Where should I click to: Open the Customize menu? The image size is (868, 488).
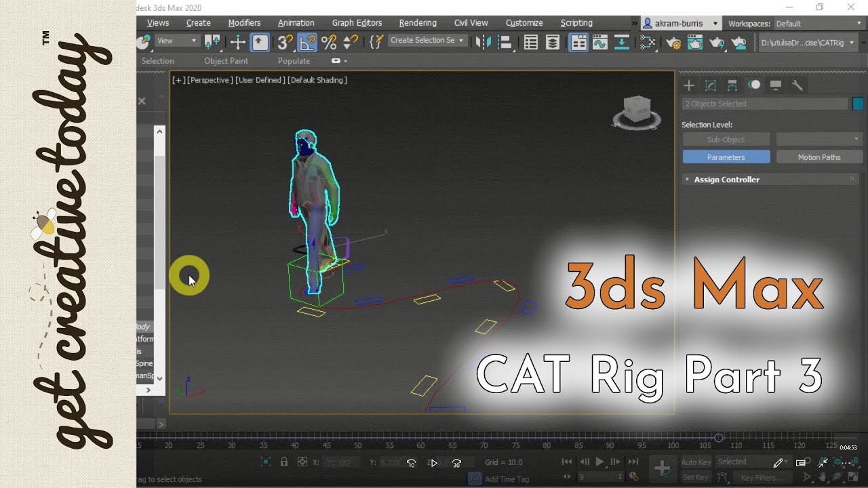(x=524, y=23)
